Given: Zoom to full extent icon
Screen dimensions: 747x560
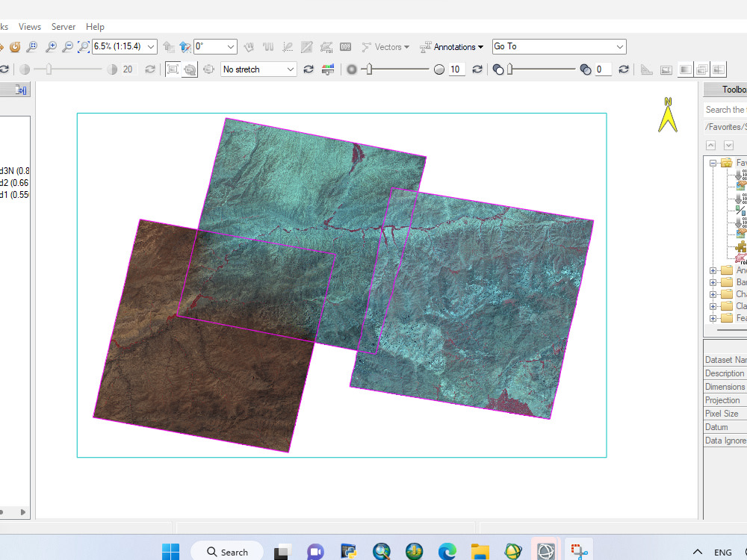Looking at the screenshot, I should click(84, 46).
